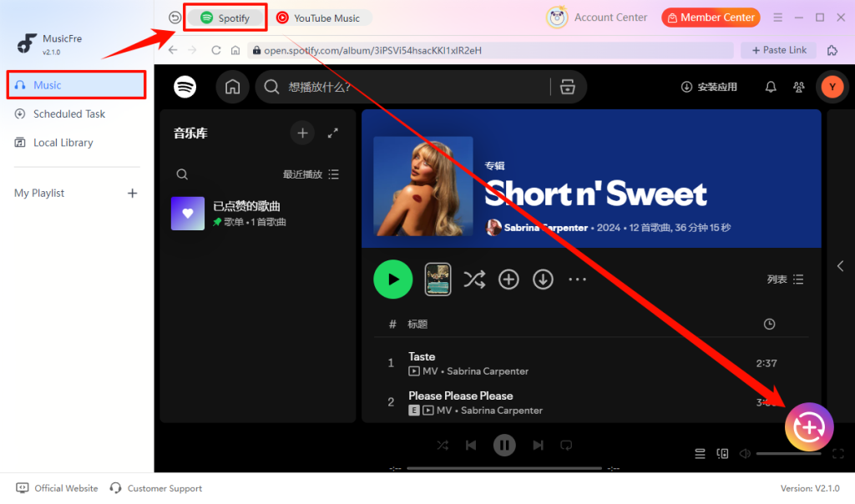Click the duration clock column header
This screenshot has height=504, width=855.
769,325
